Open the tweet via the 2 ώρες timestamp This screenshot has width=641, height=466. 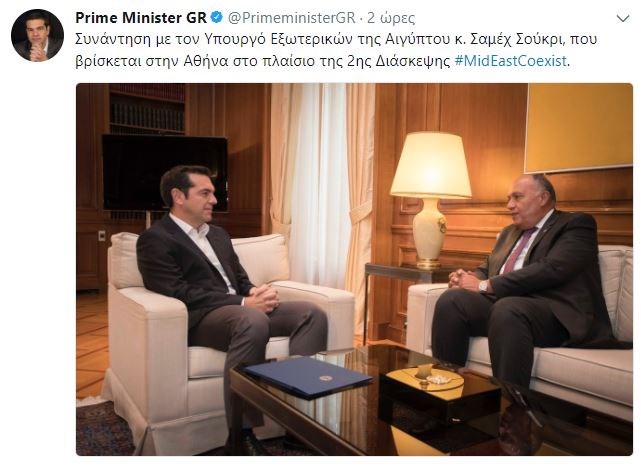(x=391, y=18)
